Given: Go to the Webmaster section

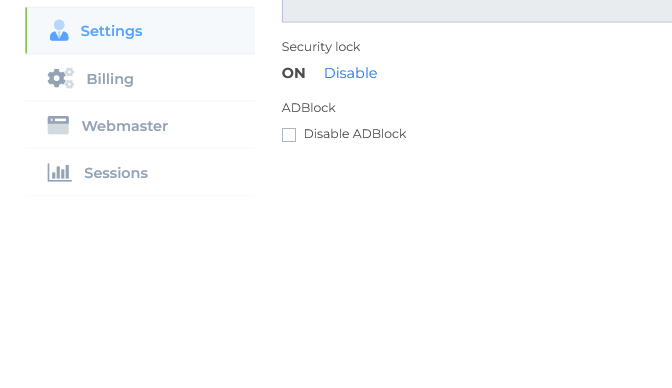Looking at the screenshot, I should click(x=140, y=125).
